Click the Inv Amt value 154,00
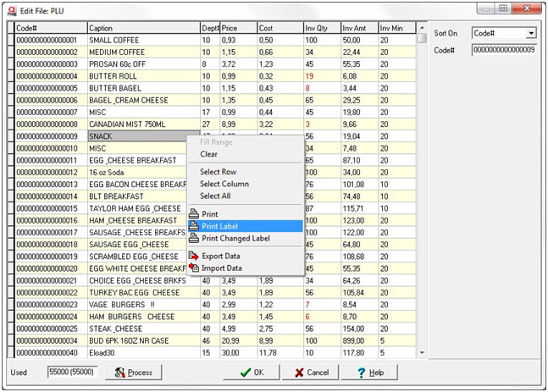This screenshot has height=392, width=548. point(360,329)
